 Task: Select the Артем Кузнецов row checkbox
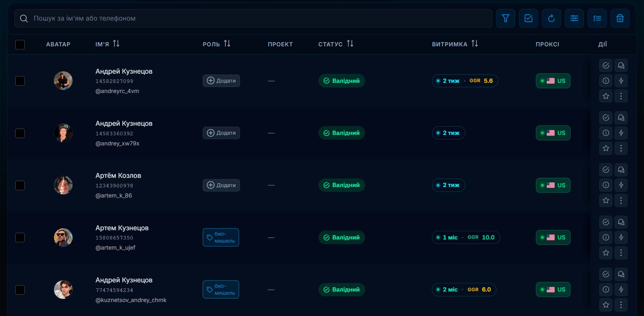point(20,237)
